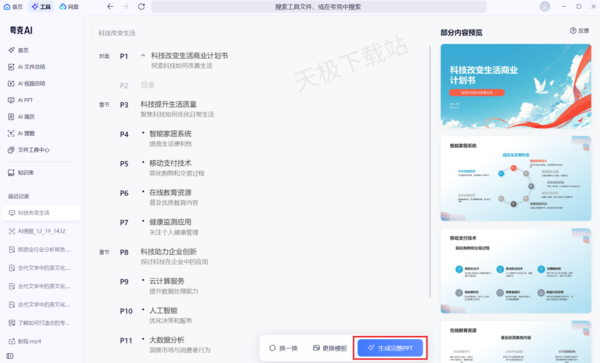This screenshot has width=600, height=363.
Task: Collapse the P1 cover section chevron
Action: coord(143,56)
